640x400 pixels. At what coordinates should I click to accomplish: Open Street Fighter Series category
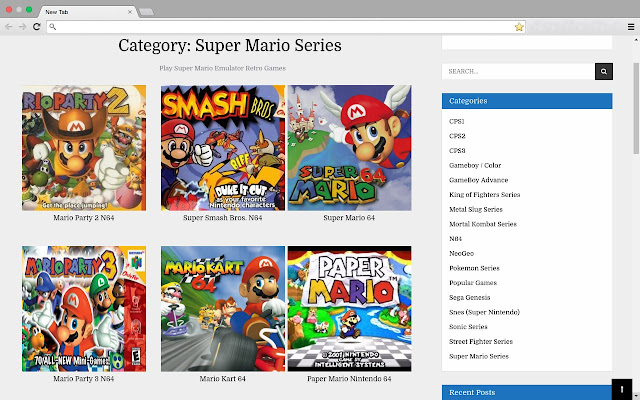481,342
